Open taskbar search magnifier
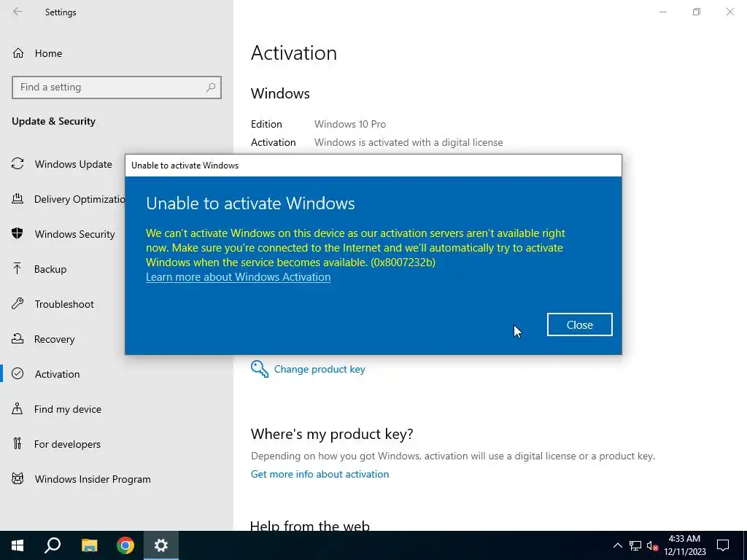Viewport: 747px width, 560px height. [53, 545]
